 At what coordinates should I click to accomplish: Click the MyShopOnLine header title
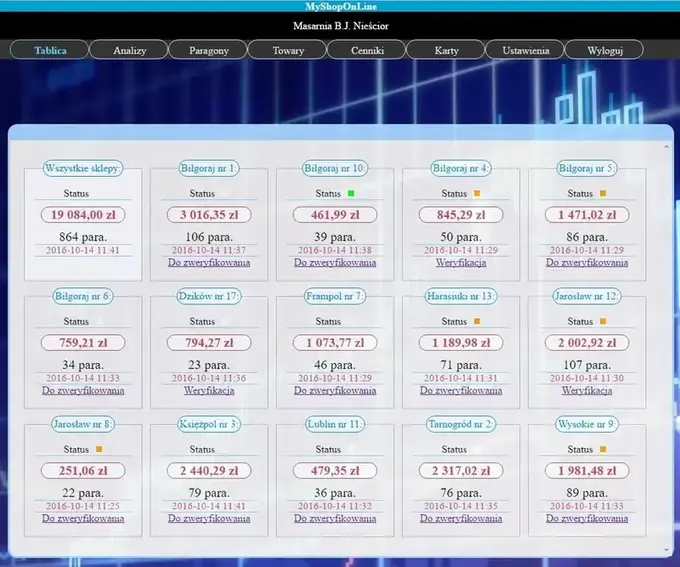341,6
